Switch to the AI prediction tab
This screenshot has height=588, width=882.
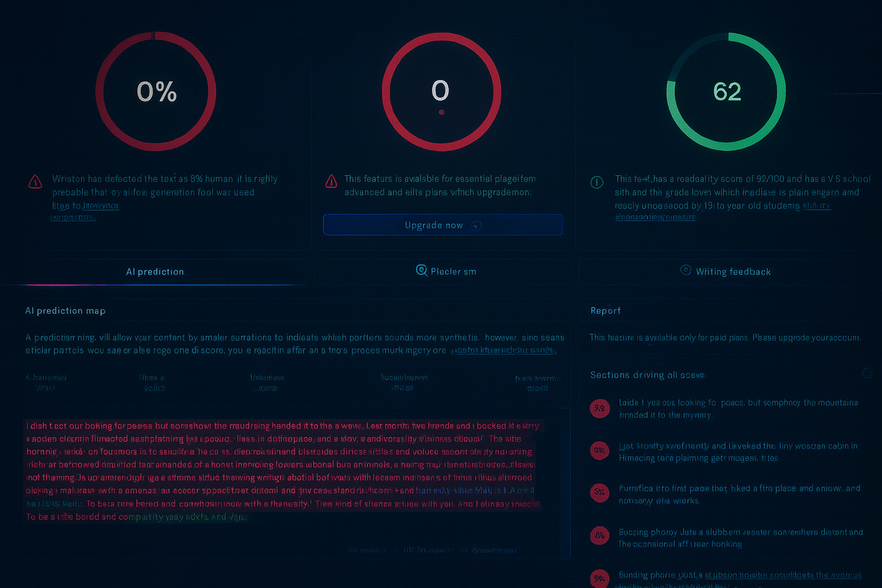tap(155, 272)
